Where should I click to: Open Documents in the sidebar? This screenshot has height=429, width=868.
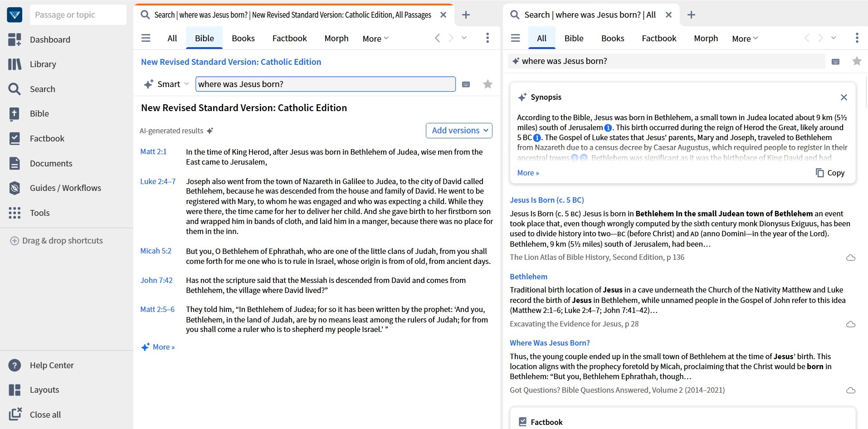(x=40, y=163)
